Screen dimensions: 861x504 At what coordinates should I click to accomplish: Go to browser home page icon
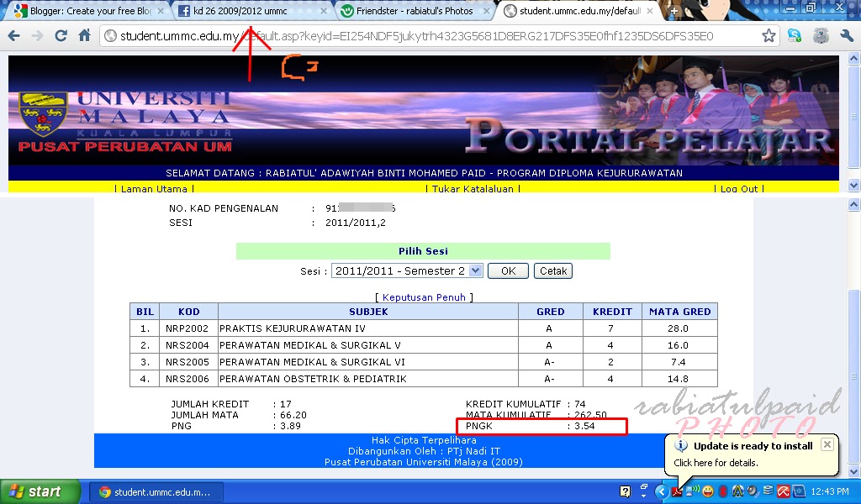(x=84, y=35)
